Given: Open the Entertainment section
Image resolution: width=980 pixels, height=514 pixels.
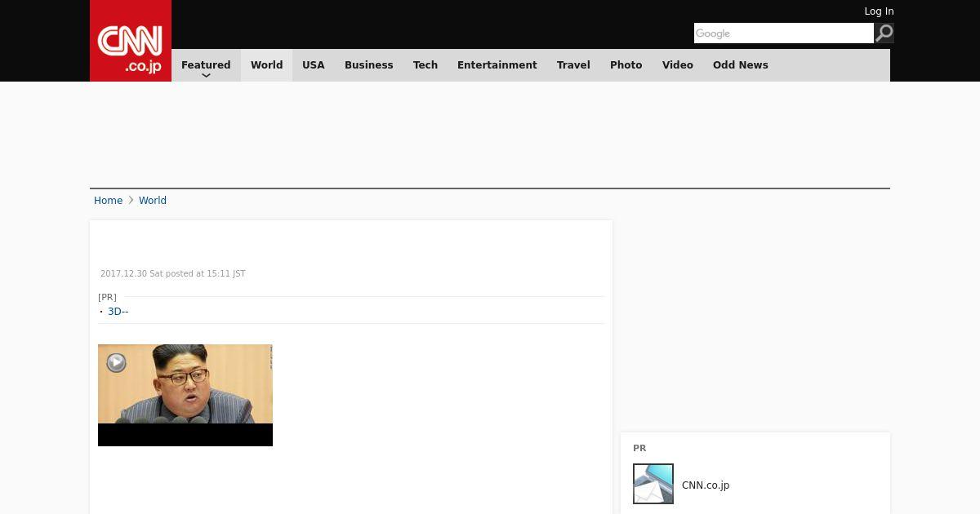Looking at the screenshot, I should point(497,65).
